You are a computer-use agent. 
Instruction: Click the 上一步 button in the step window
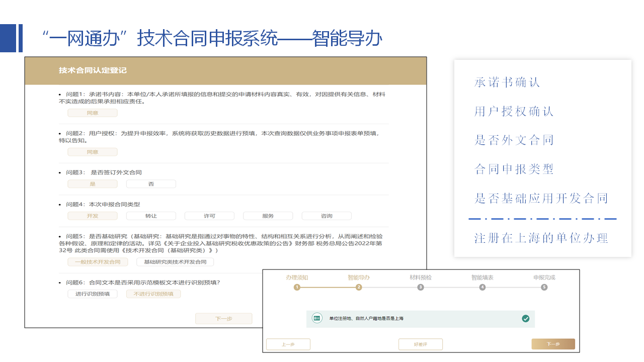(288, 344)
